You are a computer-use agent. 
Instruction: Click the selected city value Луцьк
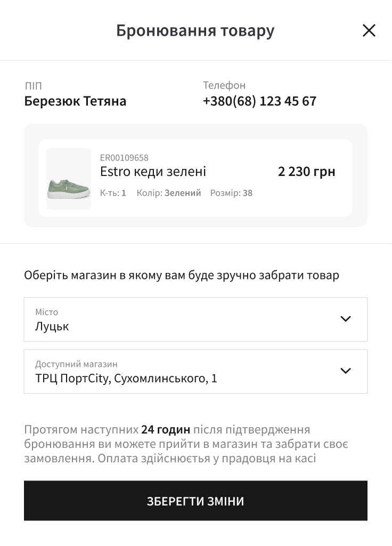click(x=52, y=327)
